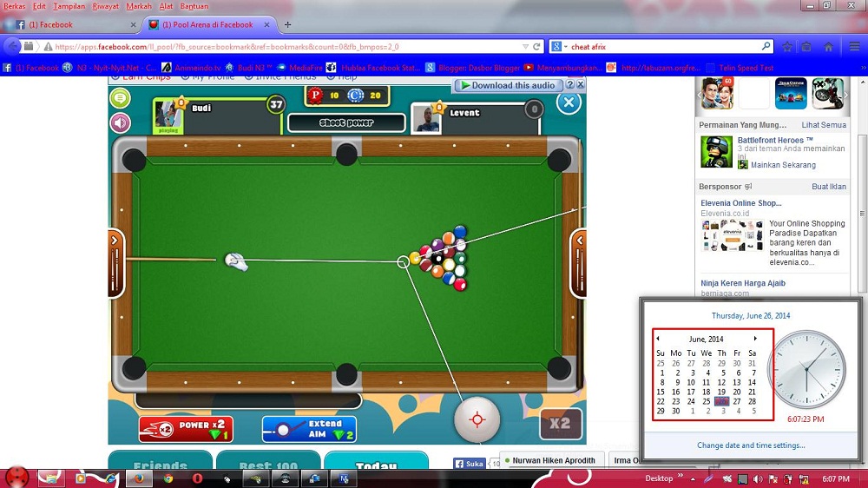
Task: Open the bookmarks list icon
Action: click(806, 47)
